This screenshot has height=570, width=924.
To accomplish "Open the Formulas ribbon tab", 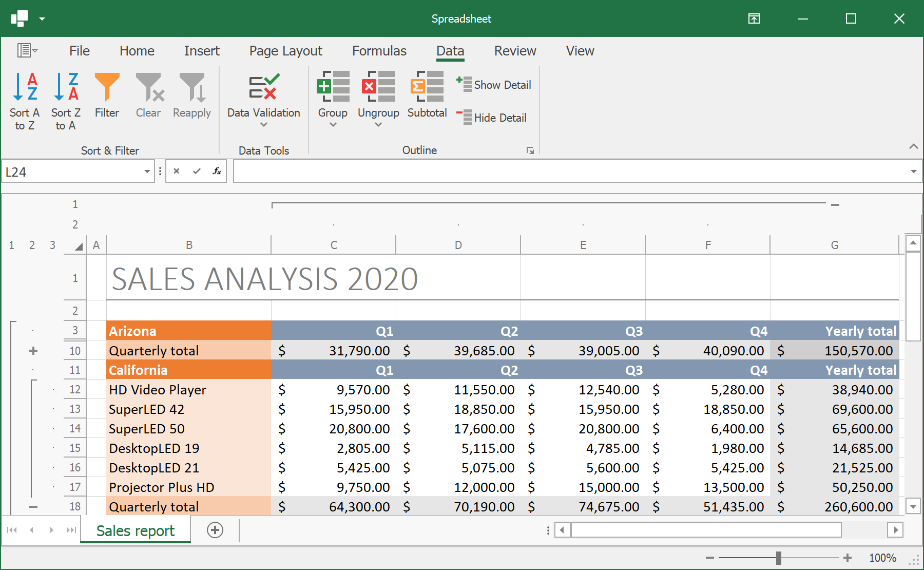I will (x=379, y=51).
